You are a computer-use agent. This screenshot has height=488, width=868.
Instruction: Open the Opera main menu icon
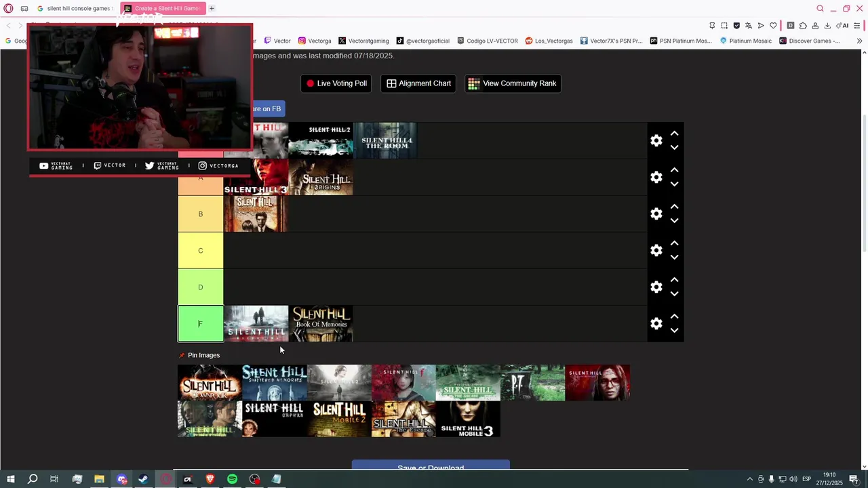(x=8, y=8)
